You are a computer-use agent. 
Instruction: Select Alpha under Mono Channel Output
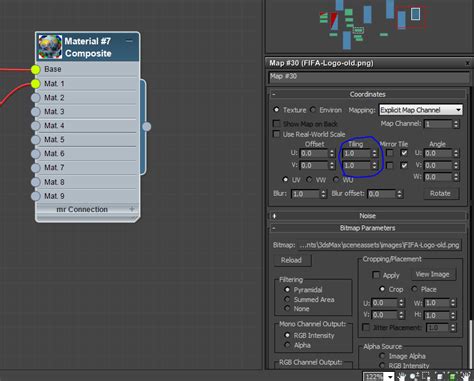(x=287, y=345)
